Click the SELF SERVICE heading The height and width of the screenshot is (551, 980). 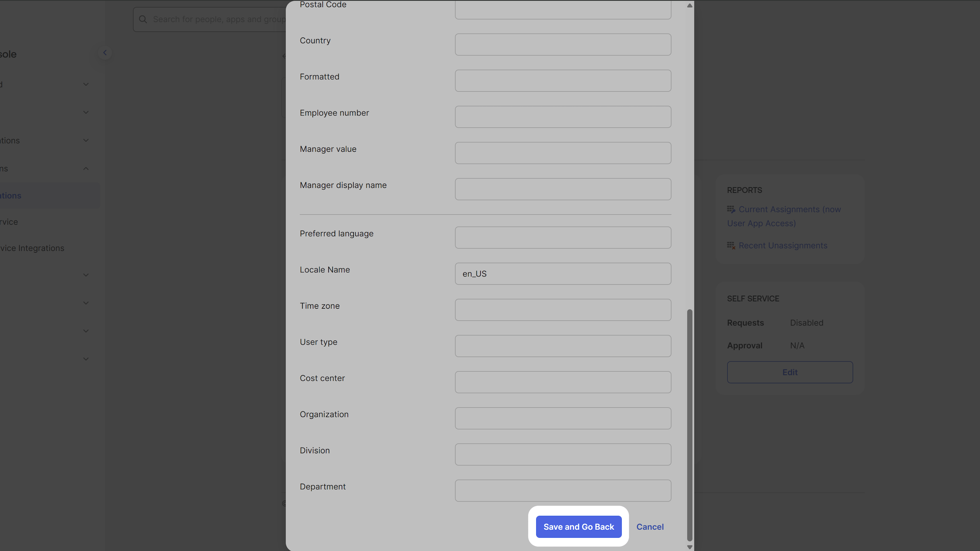[x=753, y=298]
